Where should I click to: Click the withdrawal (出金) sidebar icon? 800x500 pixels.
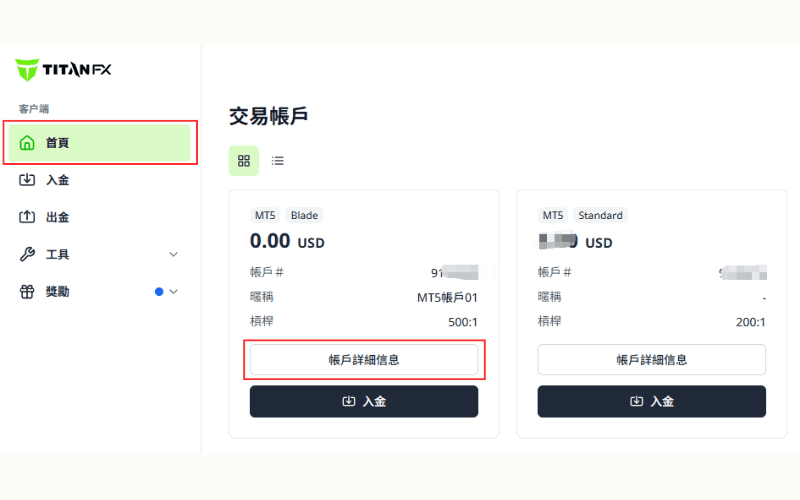(27, 217)
